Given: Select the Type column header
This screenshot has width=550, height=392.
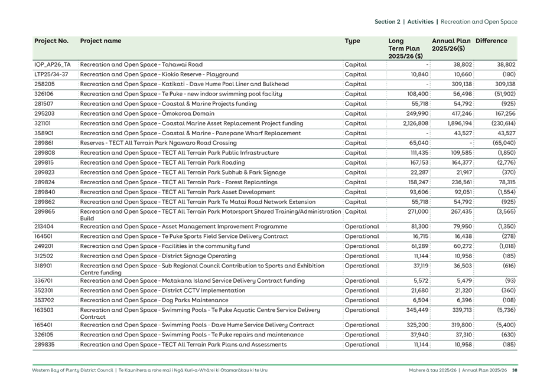Looking at the screenshot, I should [352, 41].
